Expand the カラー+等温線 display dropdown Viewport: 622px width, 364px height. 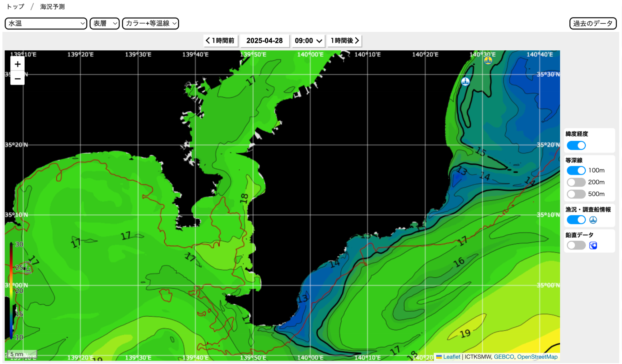[151, 23]
